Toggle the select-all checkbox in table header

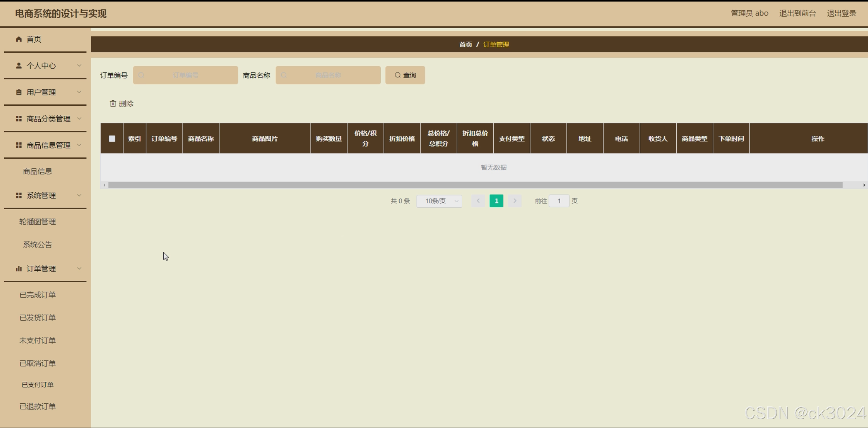point(112,138)
